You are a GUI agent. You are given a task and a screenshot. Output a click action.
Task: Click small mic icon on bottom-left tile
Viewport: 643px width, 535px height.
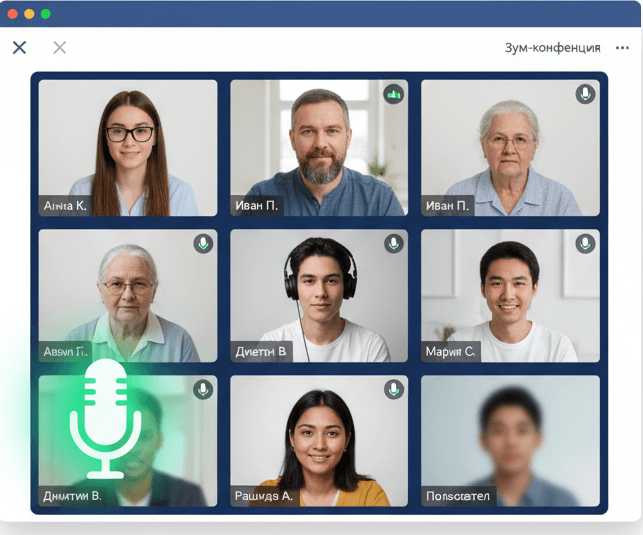coord(203,389)
